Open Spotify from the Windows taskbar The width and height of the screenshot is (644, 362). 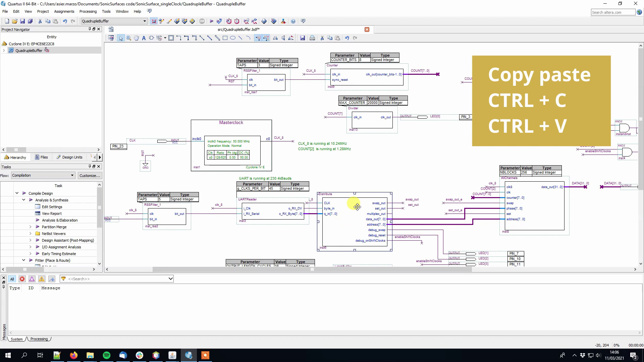coord(106,355)
